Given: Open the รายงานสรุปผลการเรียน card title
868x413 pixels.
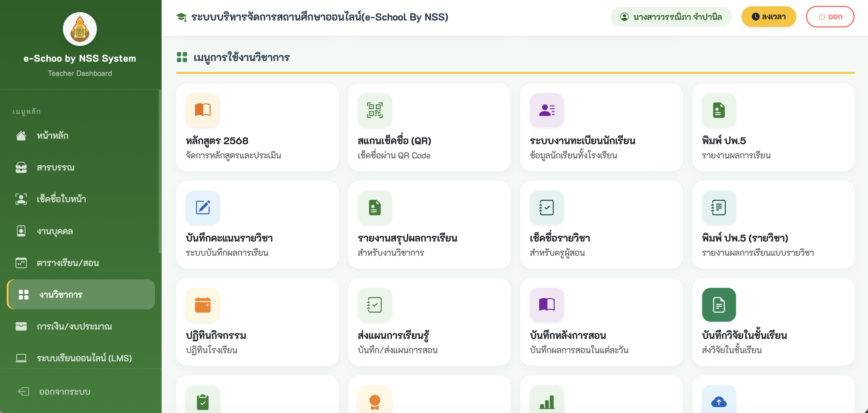Looking at the screenshot, I should click(407, 238).
